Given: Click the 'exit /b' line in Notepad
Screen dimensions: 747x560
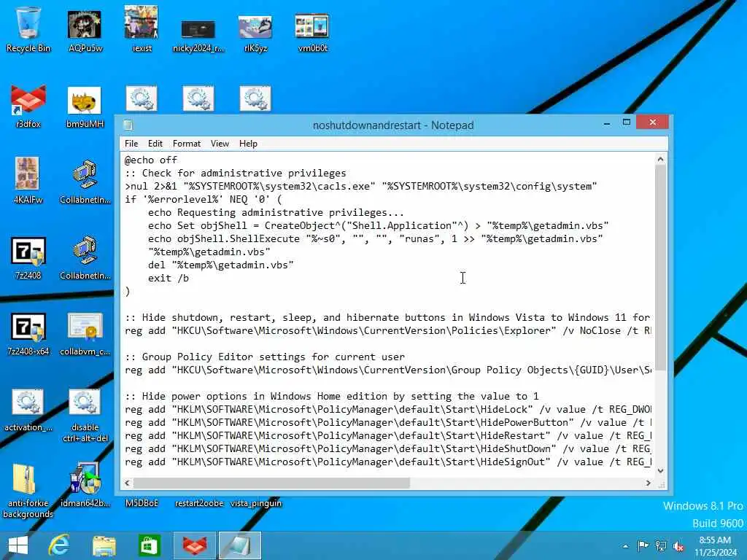Looking at the screenshot, I should pos(169,278).
